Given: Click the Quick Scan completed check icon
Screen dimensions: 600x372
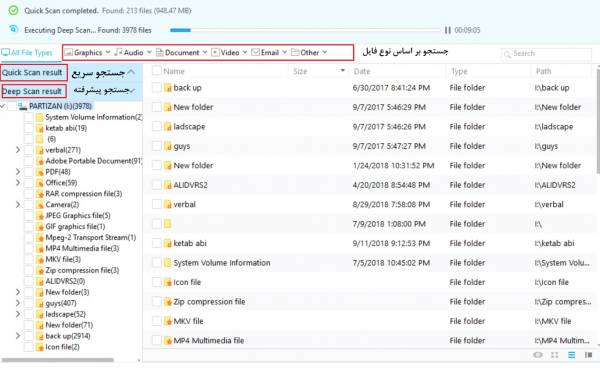Looking at the screenshot, I should click(x=13, y=10).
